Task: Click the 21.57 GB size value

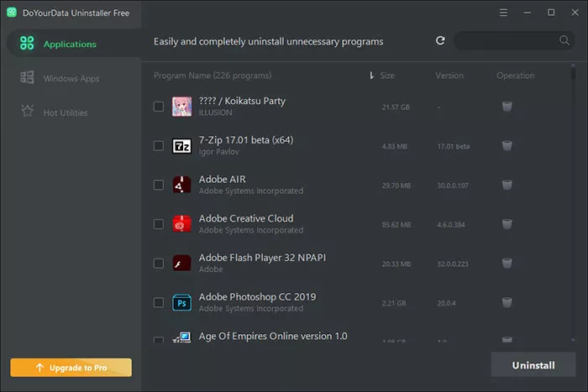Action: click(x=396, y=107)
